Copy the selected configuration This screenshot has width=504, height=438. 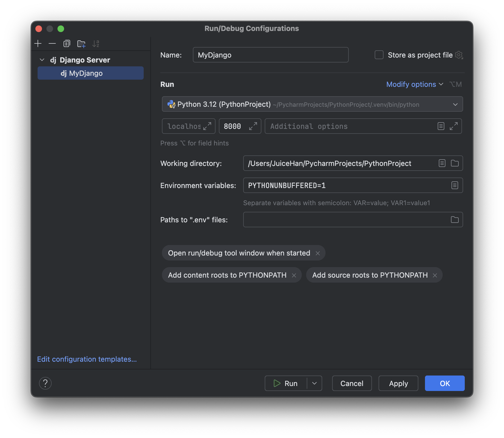67,43
